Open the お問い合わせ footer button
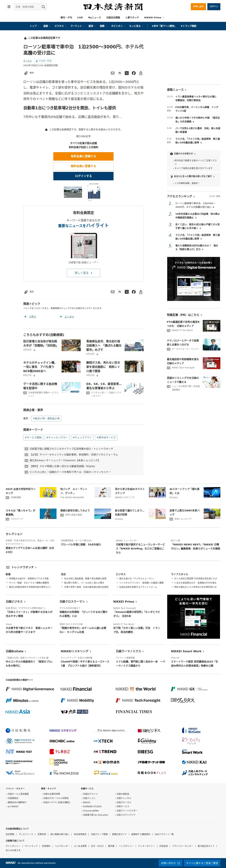This screenshot has width=226, height=868. click(170, 863)
